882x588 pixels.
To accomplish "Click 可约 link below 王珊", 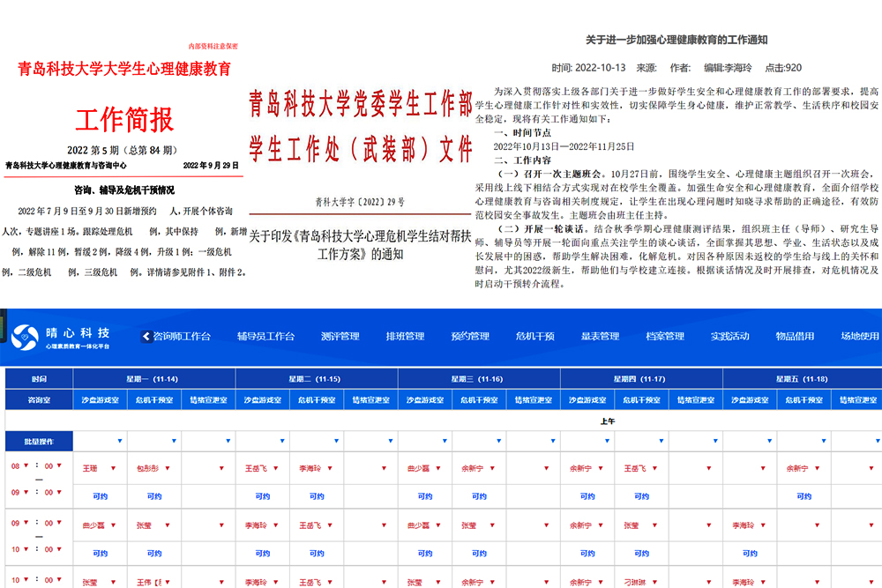I will tap(101, 496).
